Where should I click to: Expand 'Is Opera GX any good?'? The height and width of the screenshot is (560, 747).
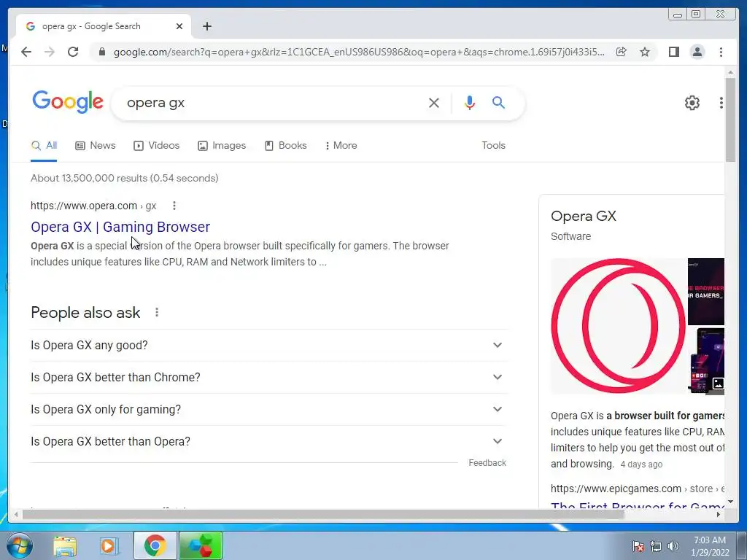[x=268, y=345]
